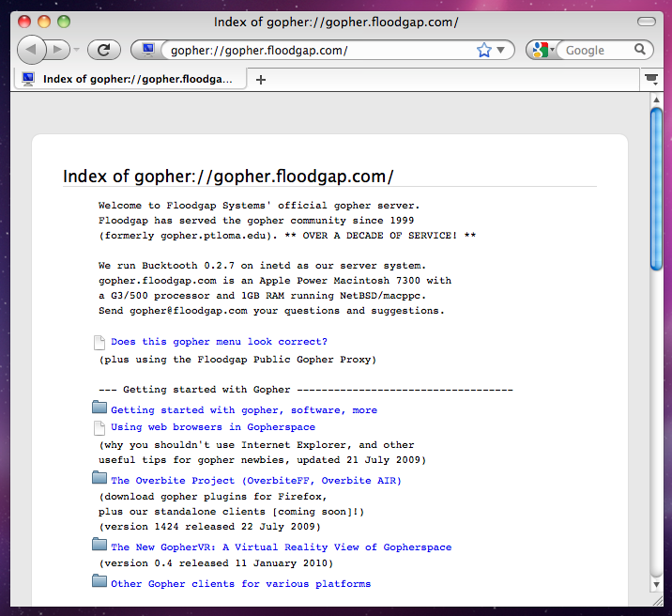Click the browser Back arrow button
Image resolution: width=672 pixels, height=616 pixels.
(31, 50)
